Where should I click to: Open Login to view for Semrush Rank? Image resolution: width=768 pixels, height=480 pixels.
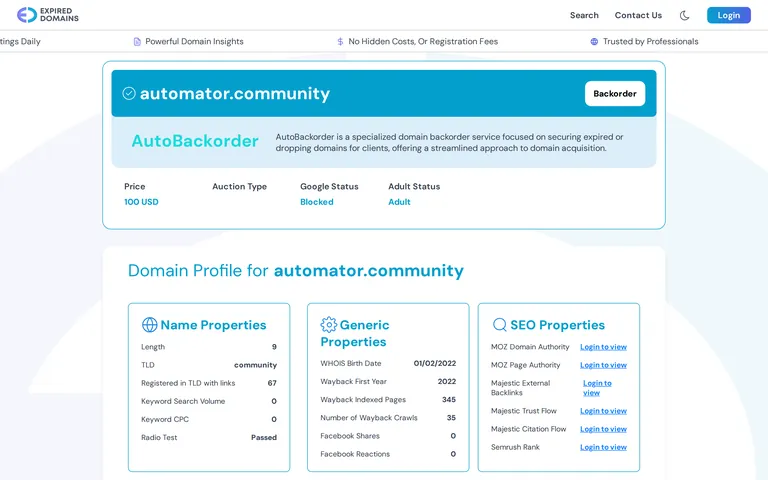pos(603,447)
